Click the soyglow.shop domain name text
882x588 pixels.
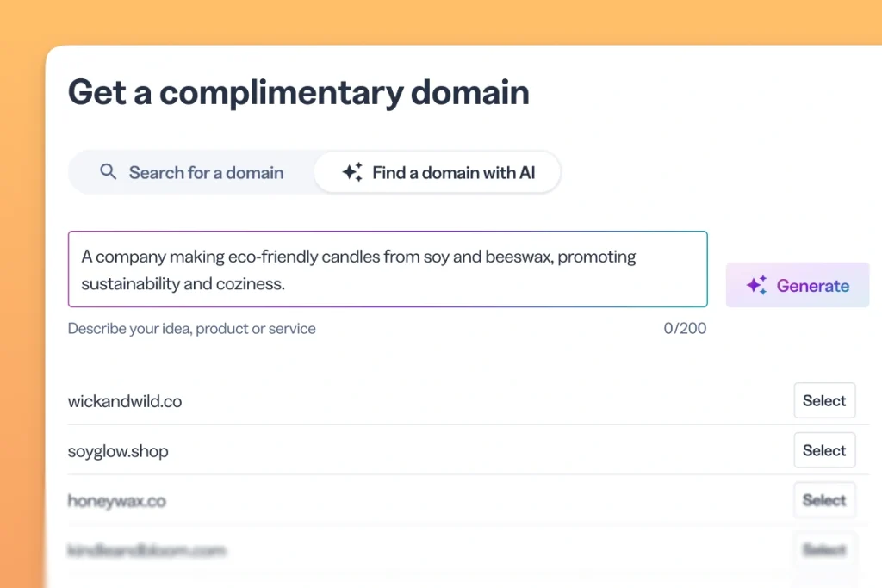tap(118, 451)
